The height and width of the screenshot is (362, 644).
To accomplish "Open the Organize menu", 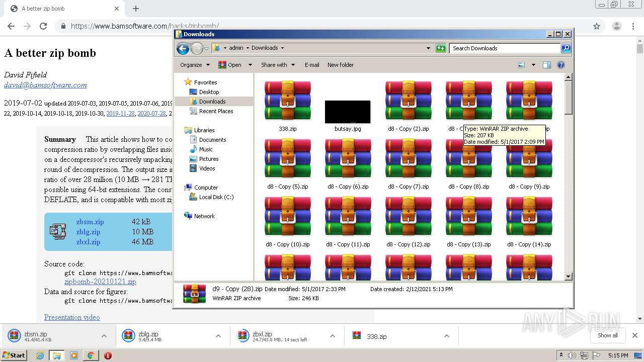I will 195,65.
